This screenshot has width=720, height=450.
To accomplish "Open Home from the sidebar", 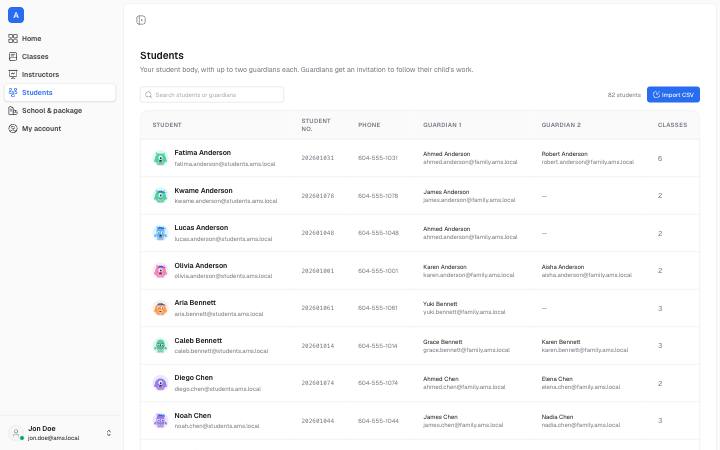I will 60,39.
